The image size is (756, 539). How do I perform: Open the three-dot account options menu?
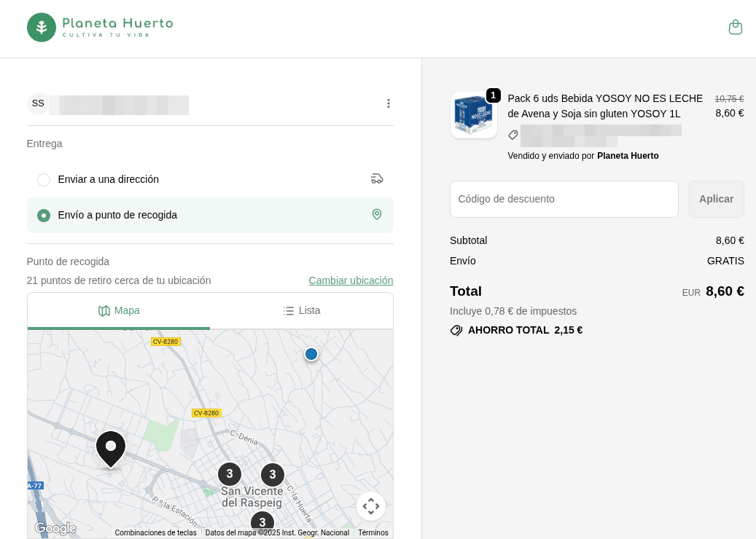388,103
